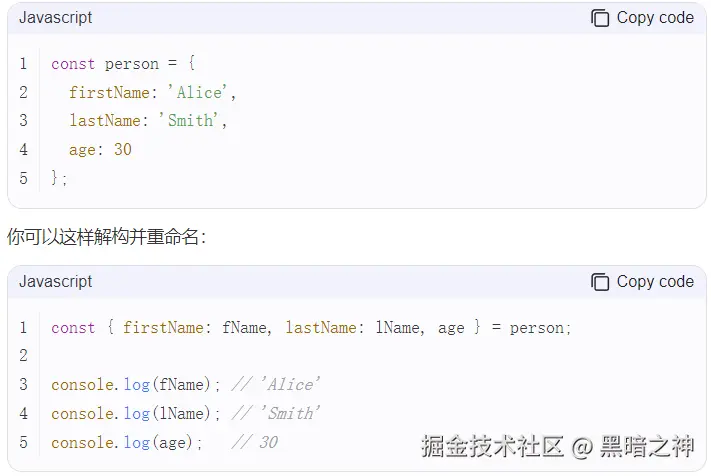This screenshot has width=711, height=476.
Task: Click copy icon in first code block
Action: [600, 18]
